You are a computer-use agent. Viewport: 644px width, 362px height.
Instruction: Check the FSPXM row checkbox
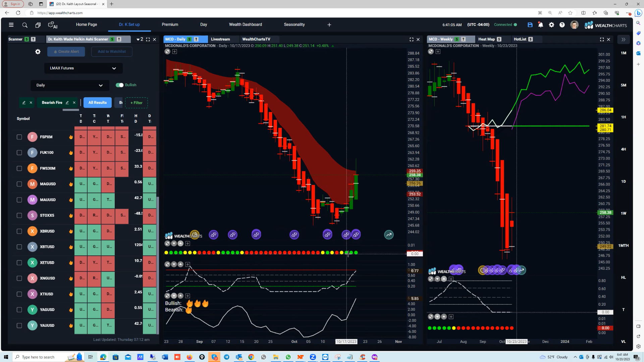[x=19, y=137]
